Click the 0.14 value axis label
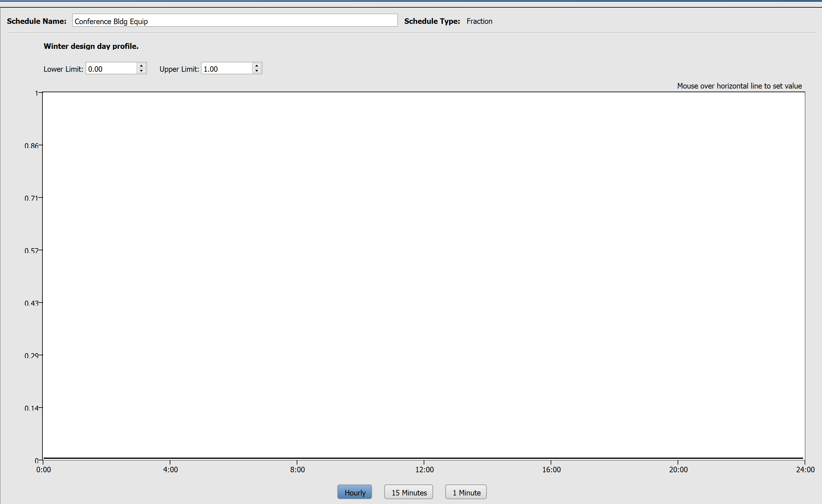Image resolution: width=822 pixels, height=504 pixels. click(x=31, y=408)
